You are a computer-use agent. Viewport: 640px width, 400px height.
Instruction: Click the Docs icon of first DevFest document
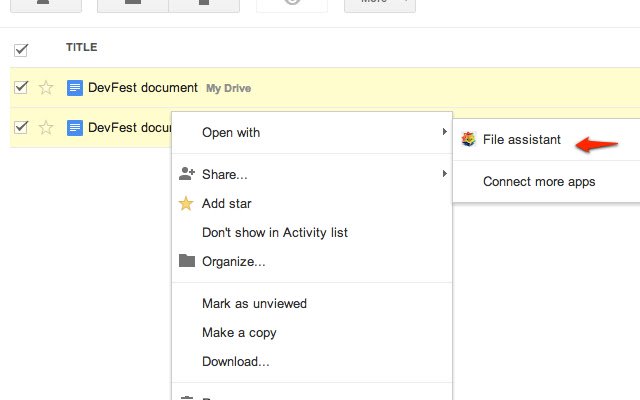75,88
